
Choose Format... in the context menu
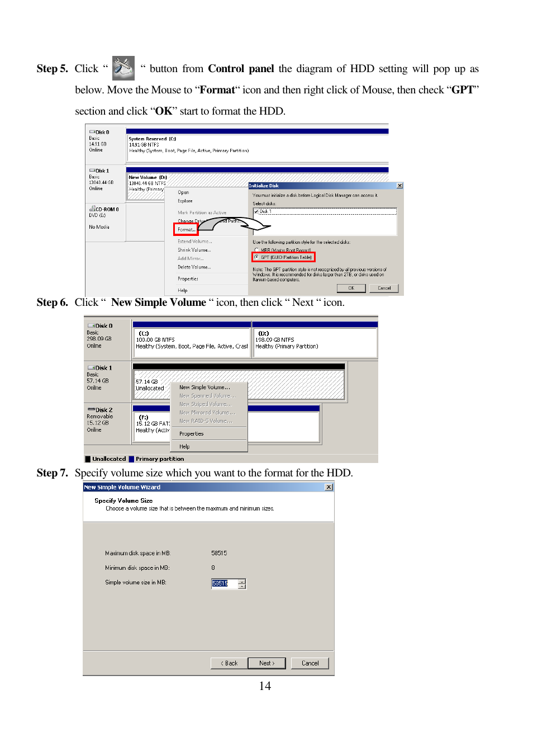(x=186, y=229)
